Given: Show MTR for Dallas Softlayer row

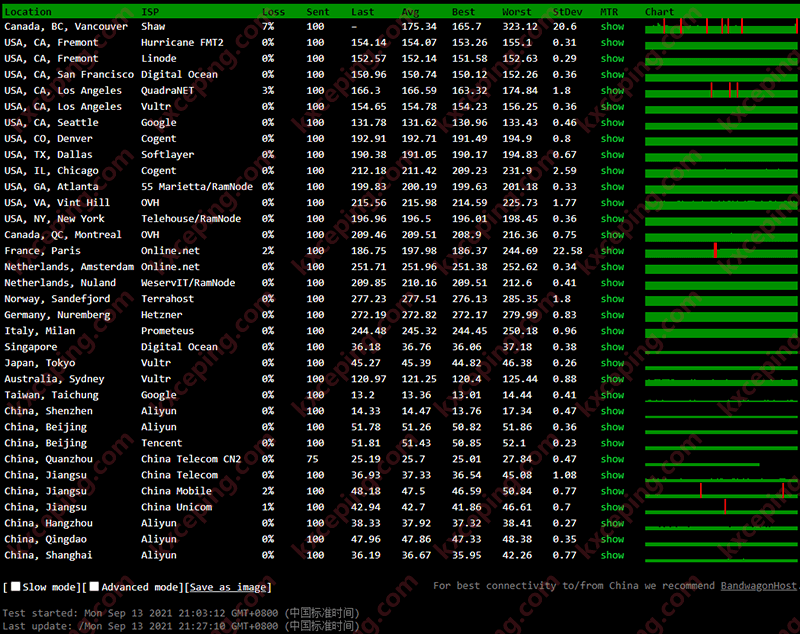Looking at the screenshot, I should click(x=612, y=155).
